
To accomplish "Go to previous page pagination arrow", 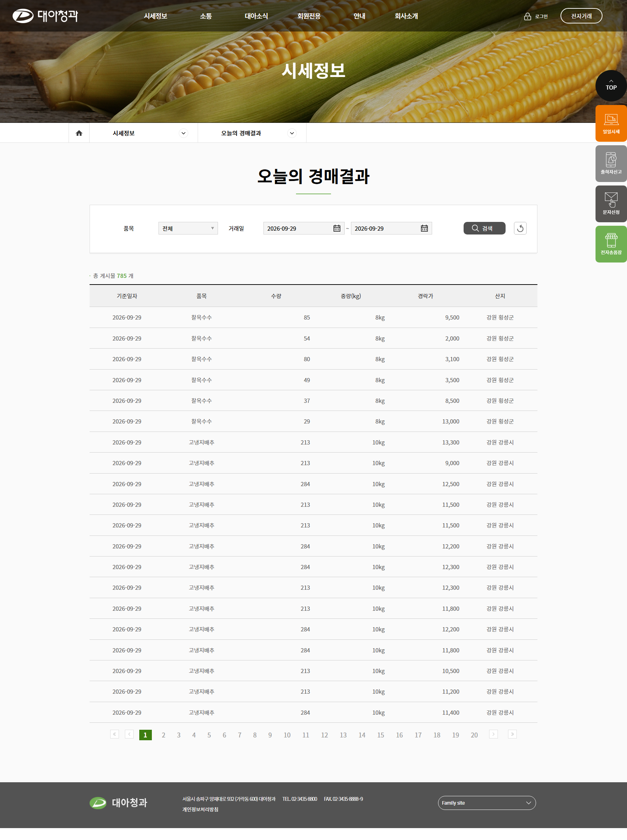I will [x=129, y=734].
